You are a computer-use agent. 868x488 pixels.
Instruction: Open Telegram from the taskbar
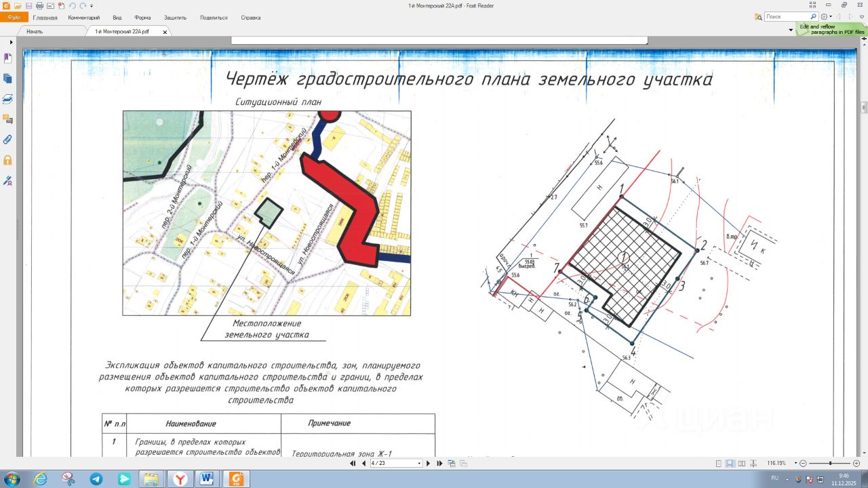[x=96, y=479]
